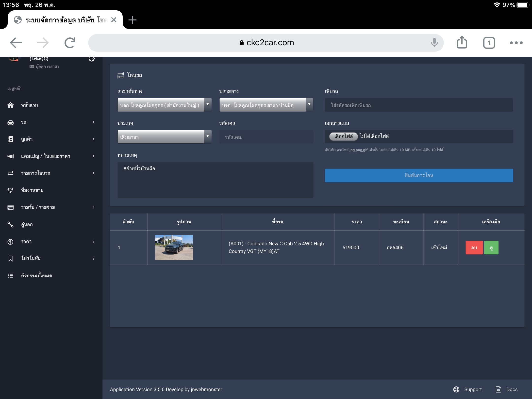Click the เลือกไฟล์ choose file button
532x399 pixels.
point(343,136)
